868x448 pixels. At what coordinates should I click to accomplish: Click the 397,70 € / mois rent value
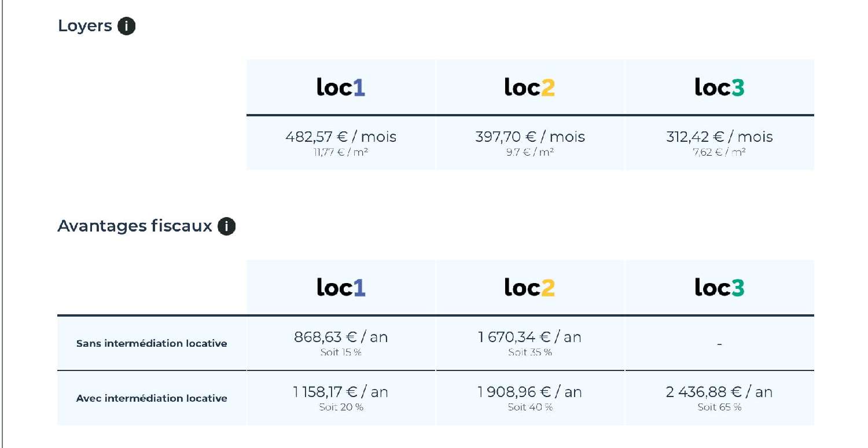[529, 137]
